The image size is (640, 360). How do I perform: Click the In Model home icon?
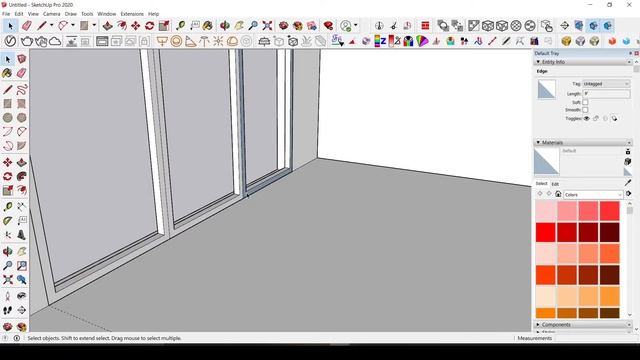pyautogui.click(x=558, y=194)
